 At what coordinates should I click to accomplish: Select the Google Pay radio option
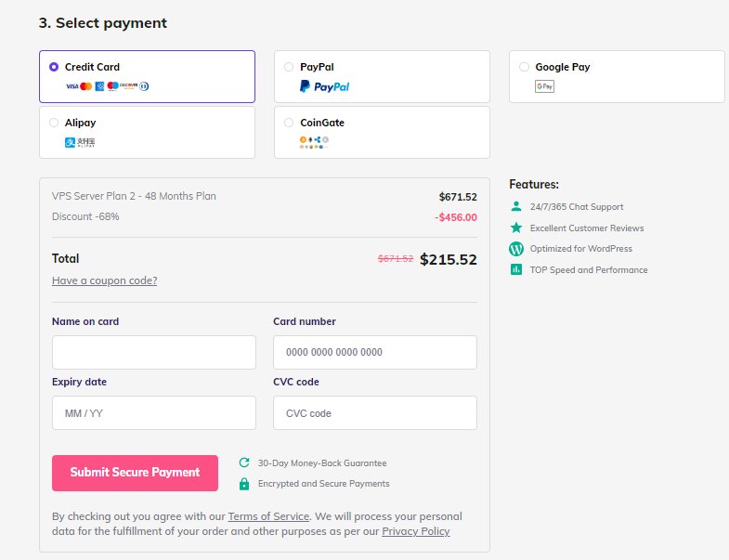pos(525,67)
